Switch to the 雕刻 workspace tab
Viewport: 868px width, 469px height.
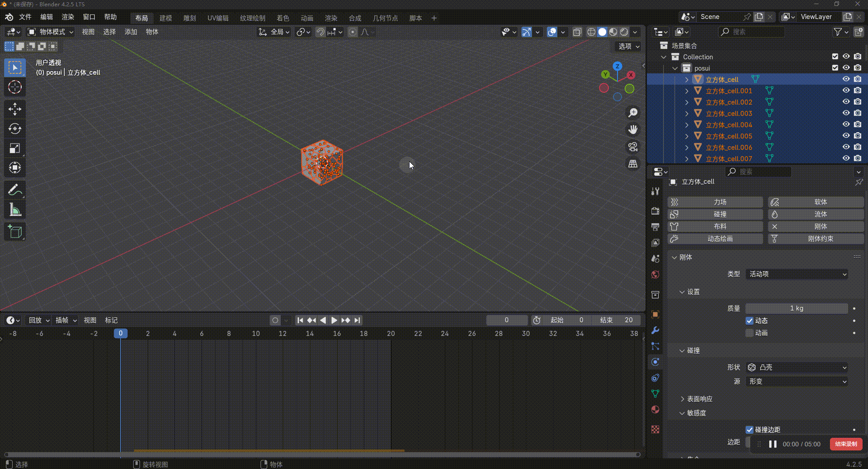point(189,18)
